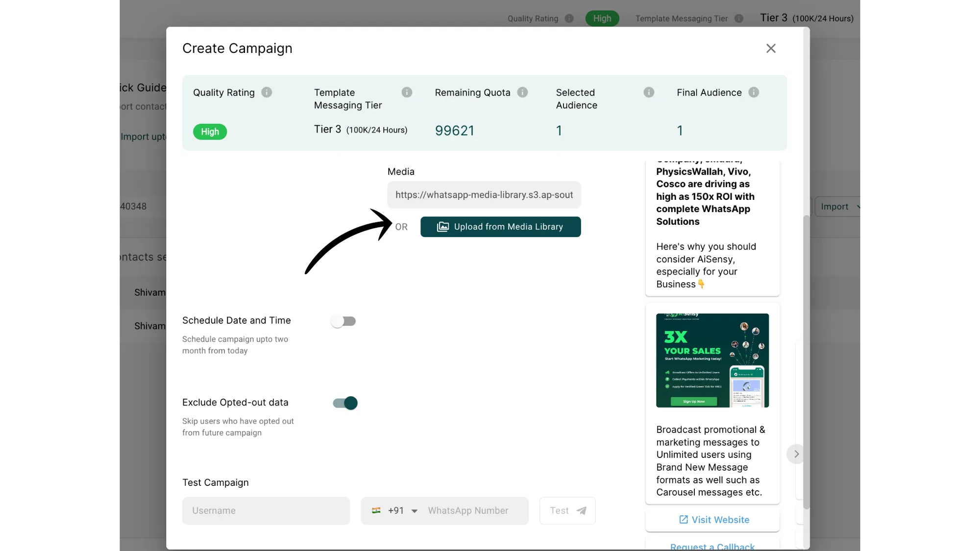Enable Schedule Date and Time
The image size is (980, 551).
tap(343, 321)
